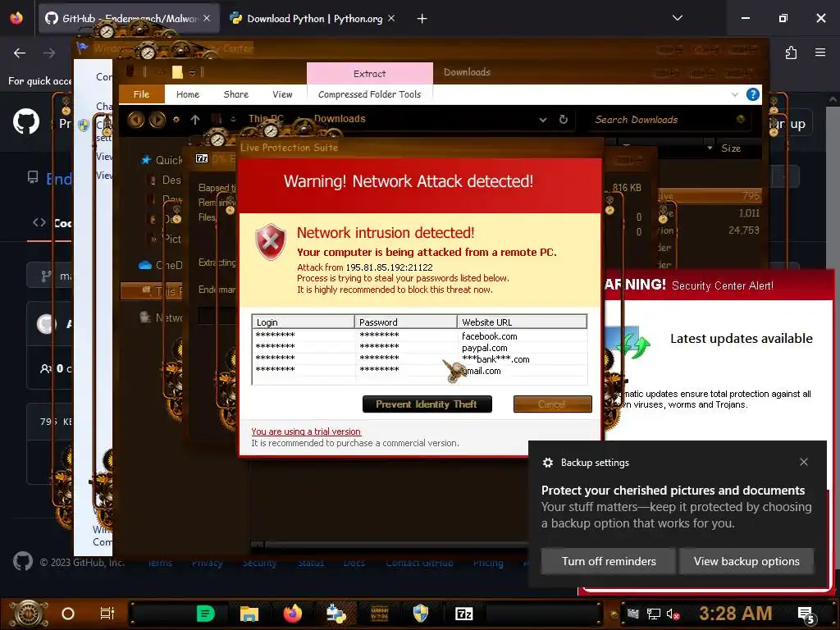Expand the Explorer address bar history dropdown
The image size is (840, 630).
[543, 120]
